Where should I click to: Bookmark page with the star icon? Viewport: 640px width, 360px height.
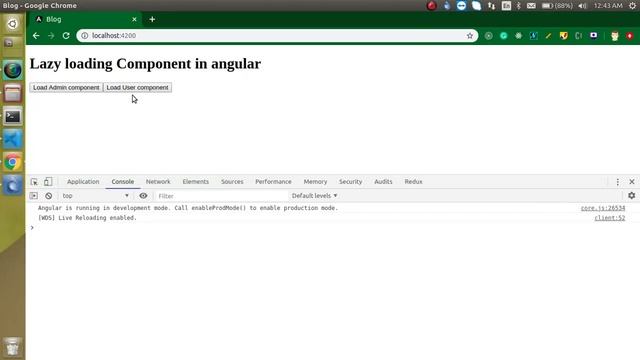pos(470,36)
